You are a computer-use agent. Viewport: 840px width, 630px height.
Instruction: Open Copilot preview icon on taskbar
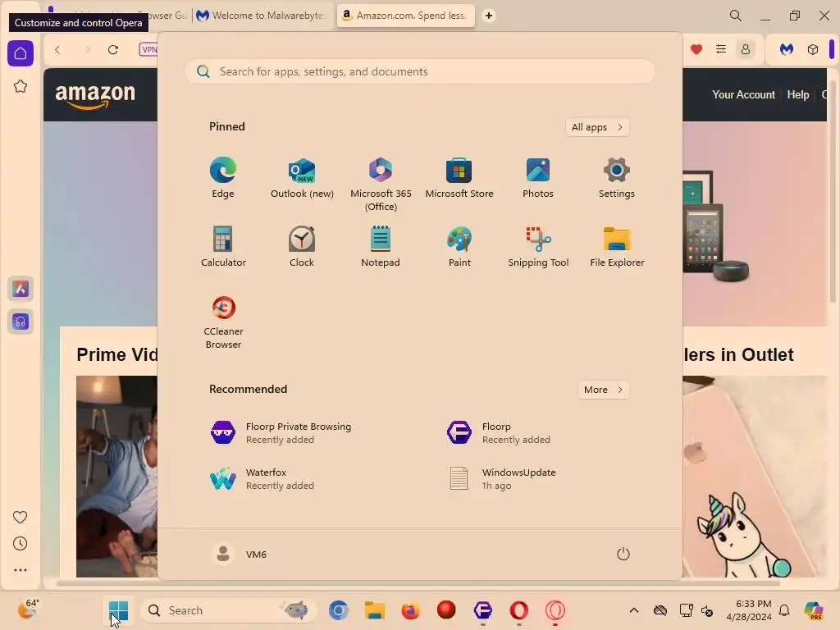pos(814,610)
